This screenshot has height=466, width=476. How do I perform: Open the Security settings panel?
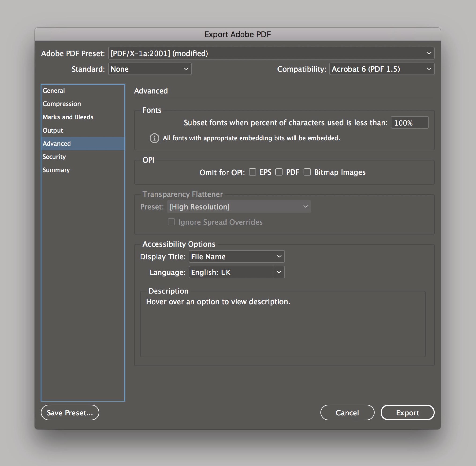coord(54,157)
